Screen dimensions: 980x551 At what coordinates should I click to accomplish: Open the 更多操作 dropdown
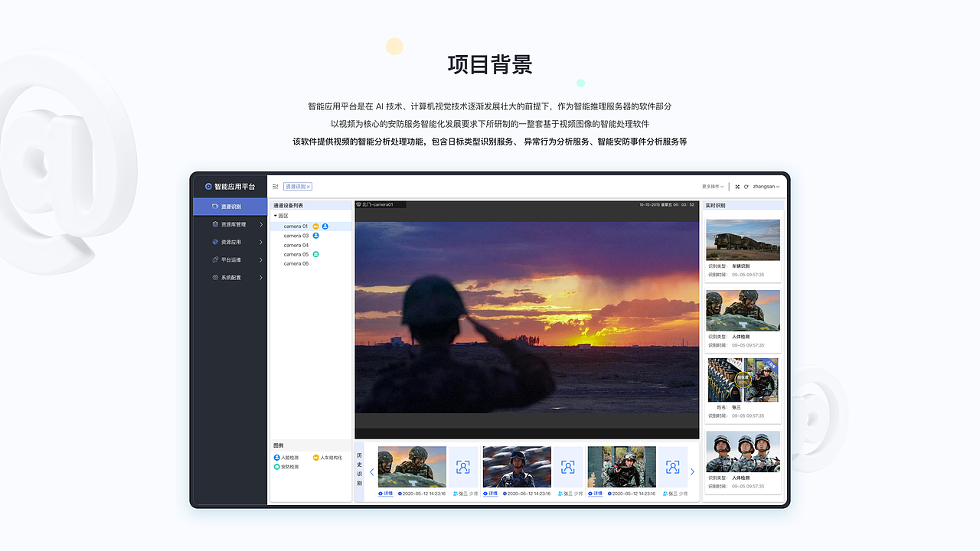(x=713, y=187)
